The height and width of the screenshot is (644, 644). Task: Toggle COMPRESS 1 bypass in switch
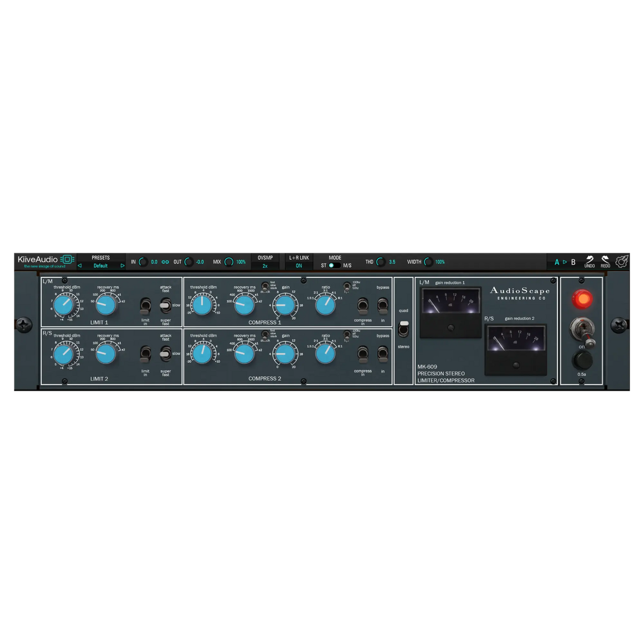(x=383, y=306)
